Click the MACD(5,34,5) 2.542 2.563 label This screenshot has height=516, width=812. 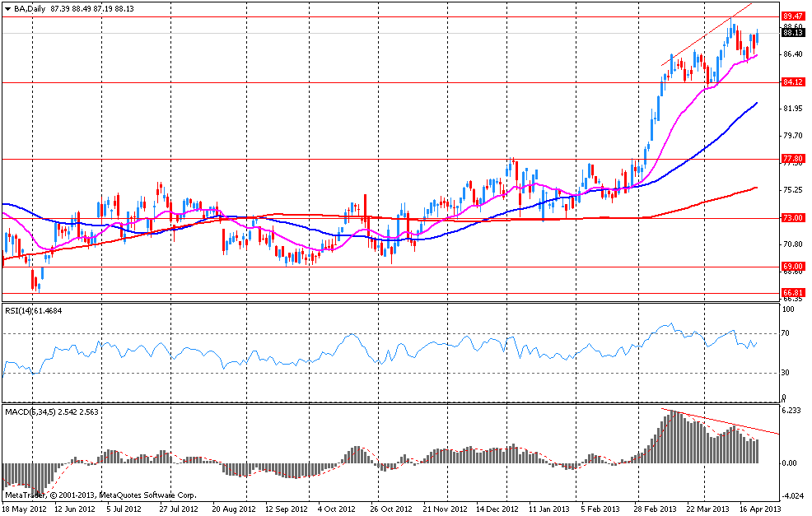pos(52,412)
